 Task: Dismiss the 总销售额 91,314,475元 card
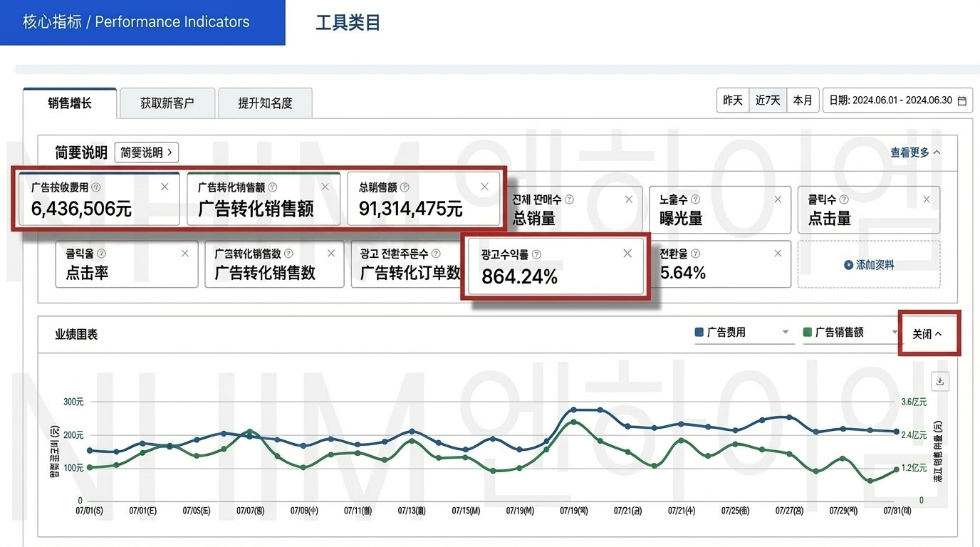click(x=485, y=187)
